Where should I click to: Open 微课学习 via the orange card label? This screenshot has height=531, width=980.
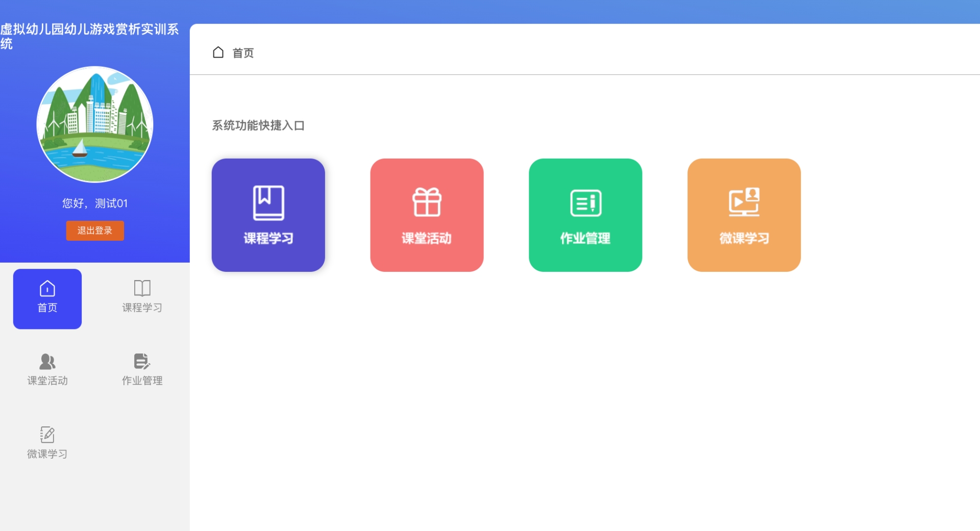tap(744, 238)
